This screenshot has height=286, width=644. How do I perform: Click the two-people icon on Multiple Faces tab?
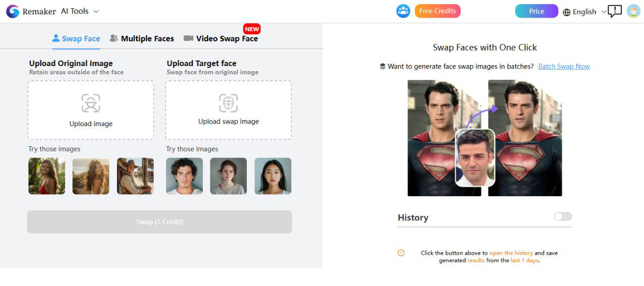[x=114, y=38]
